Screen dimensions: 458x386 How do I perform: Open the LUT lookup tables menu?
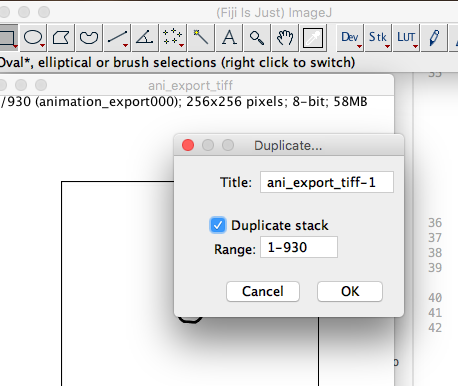[406, 37]
